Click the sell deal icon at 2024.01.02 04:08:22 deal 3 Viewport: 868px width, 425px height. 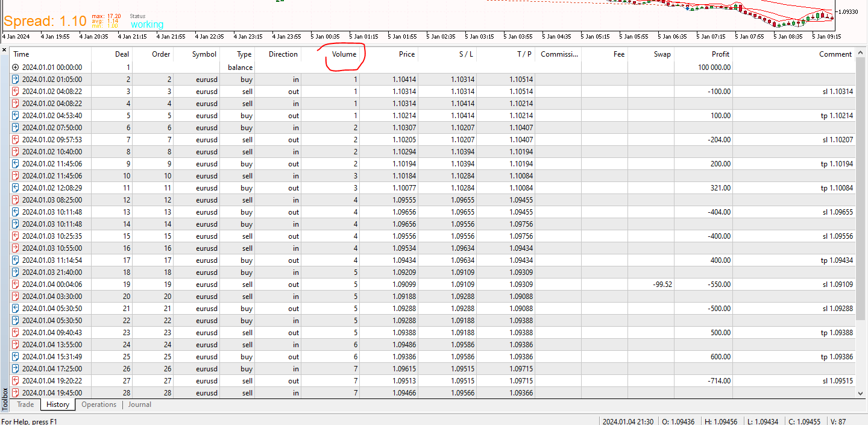pos(16,92)
